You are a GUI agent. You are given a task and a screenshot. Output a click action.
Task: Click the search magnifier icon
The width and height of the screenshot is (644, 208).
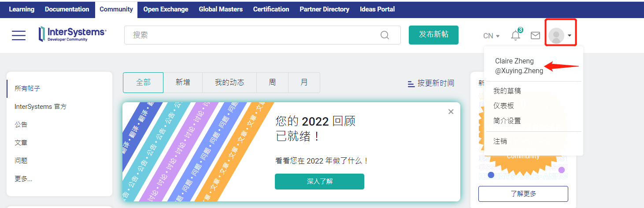pyautogui.click(x=385, y=35)
